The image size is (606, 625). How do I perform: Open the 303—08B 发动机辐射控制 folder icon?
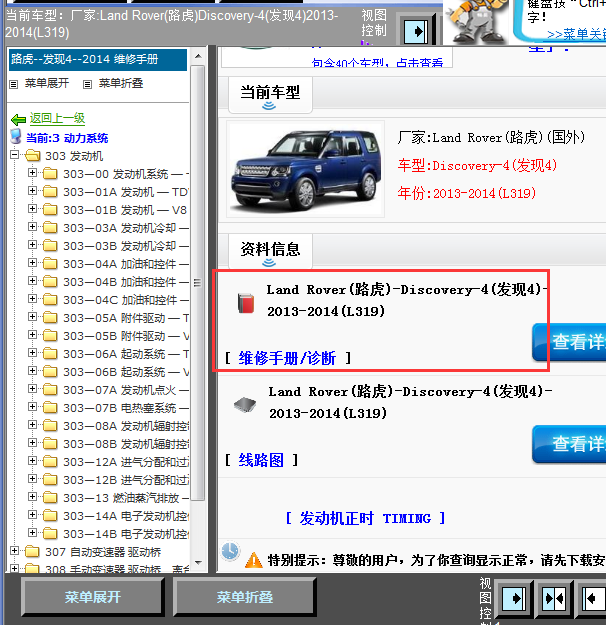[50, 443]
